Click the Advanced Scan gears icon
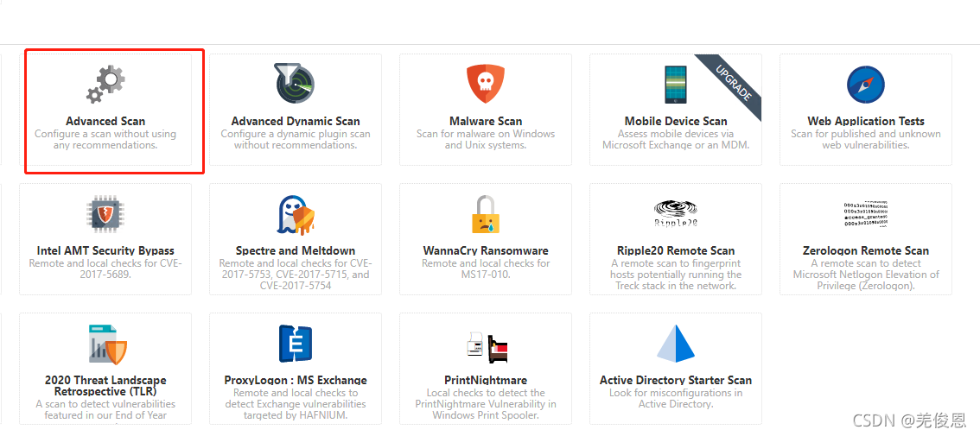The width and height of the screenshot is (980, 436). 105,85
